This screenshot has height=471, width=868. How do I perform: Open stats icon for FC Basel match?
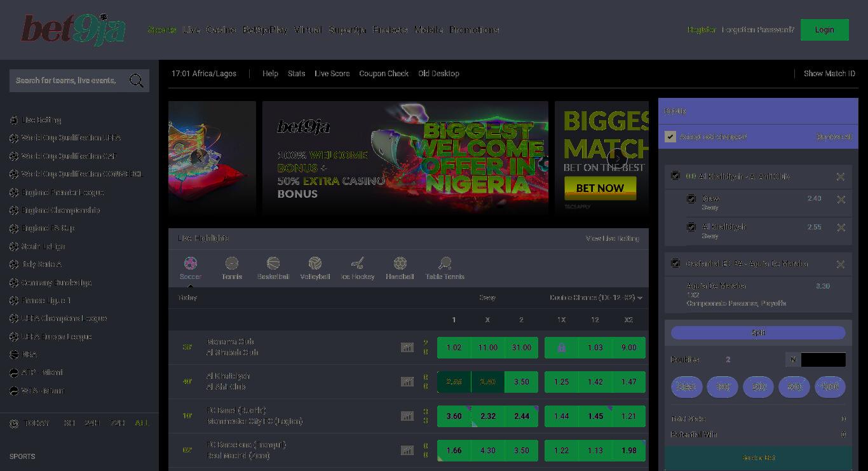407,416
